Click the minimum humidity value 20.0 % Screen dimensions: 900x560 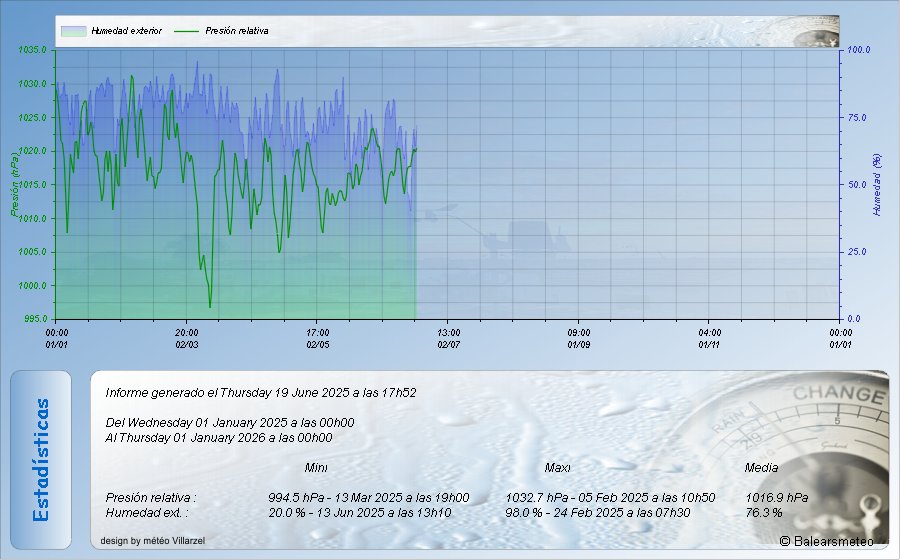287,512
